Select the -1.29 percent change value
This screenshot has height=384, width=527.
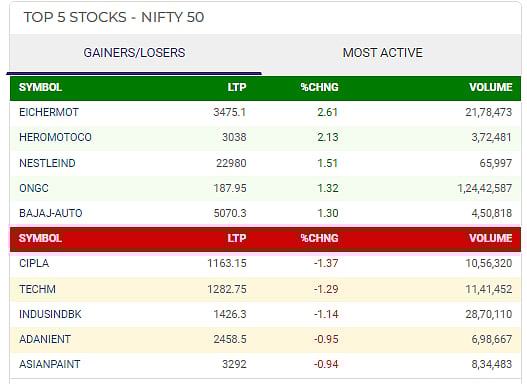(x=326, y=289)
